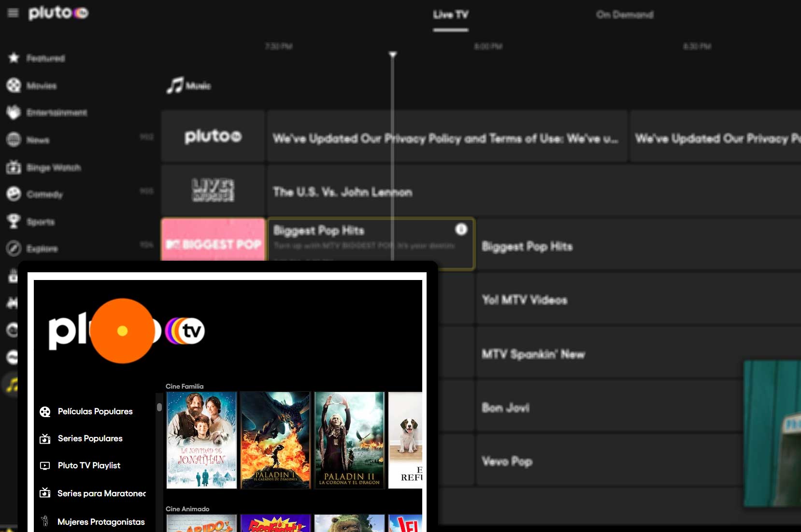The image size is (801, 532).
Task: Click the current time marker on timeline
Action: click(393, 55)
